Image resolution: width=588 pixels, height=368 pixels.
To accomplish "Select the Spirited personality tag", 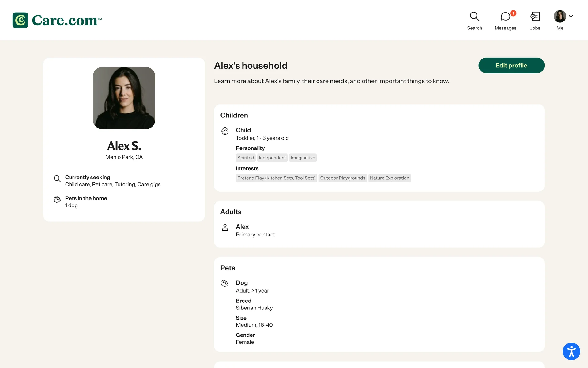I will (x=246, y=158).
